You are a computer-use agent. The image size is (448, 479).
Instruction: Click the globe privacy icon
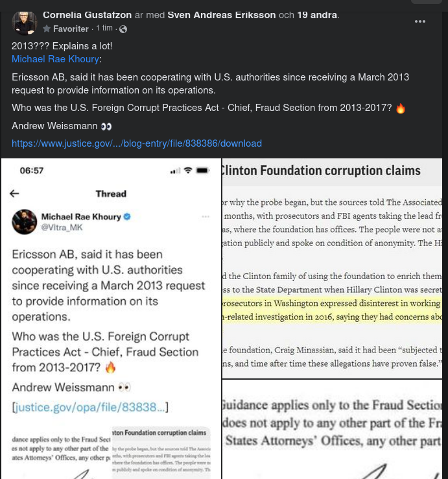[x=123, y=29]
